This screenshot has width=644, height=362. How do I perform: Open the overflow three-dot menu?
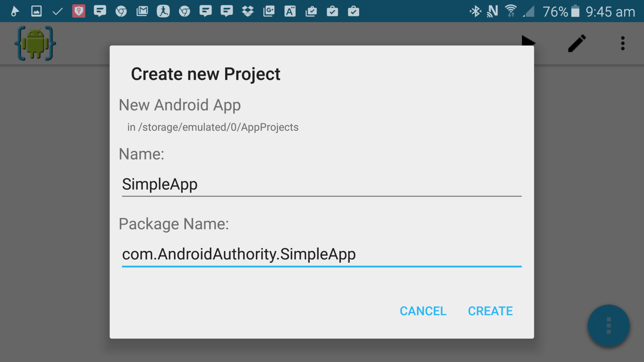coord(623,43)
